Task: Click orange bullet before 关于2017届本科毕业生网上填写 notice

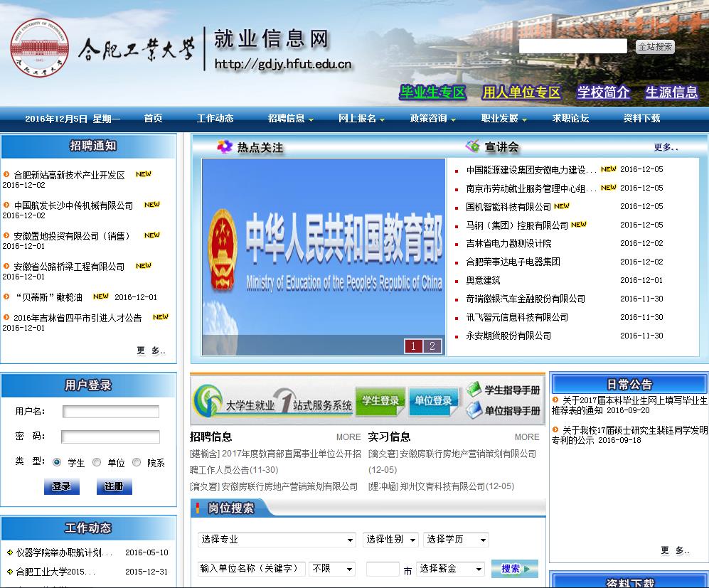Action: click(555, 400)
